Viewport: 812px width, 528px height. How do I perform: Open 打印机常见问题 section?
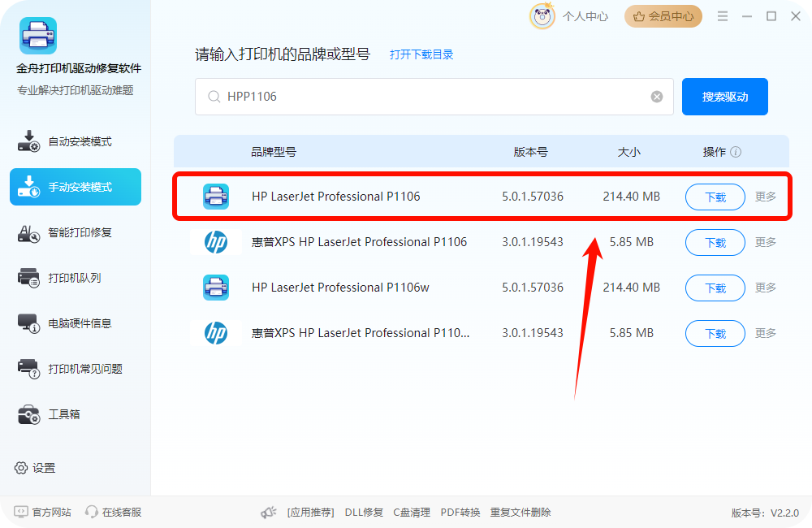[76, 369]
